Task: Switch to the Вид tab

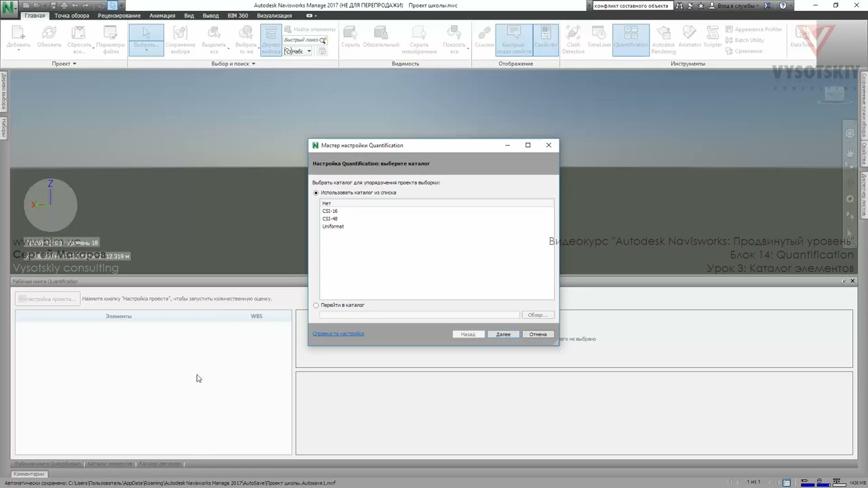Action: (189, 16)
